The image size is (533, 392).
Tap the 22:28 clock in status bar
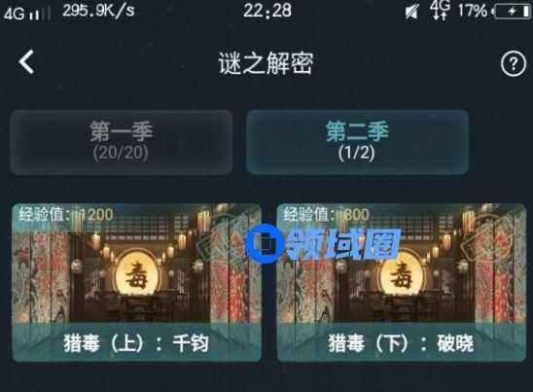point(267,10)
